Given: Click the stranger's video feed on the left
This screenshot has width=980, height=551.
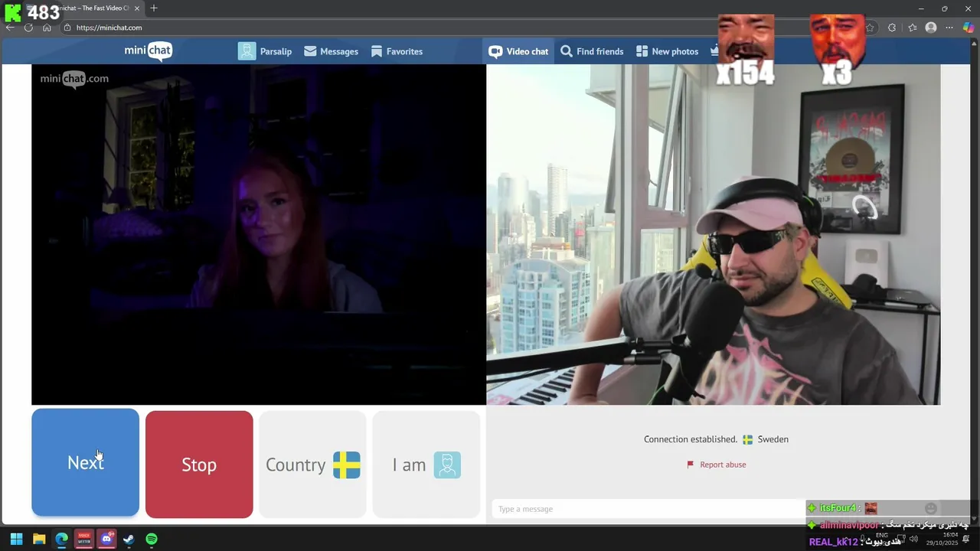Looking at the screenshot, I should pyautogui.click(x=259, y=234).
